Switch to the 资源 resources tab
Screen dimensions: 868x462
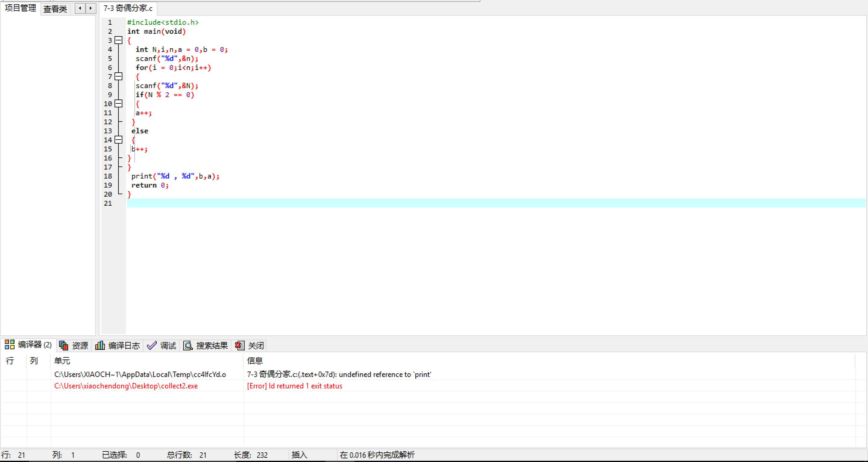click(74, 346)
